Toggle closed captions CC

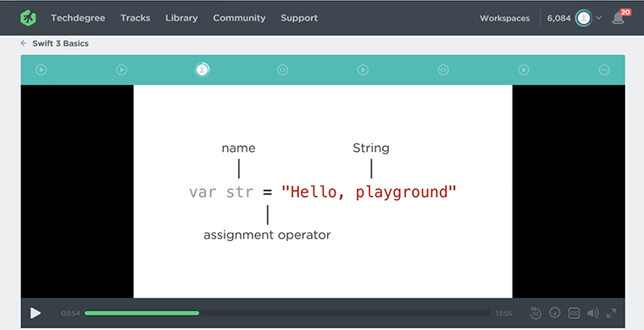click(574, 313)
